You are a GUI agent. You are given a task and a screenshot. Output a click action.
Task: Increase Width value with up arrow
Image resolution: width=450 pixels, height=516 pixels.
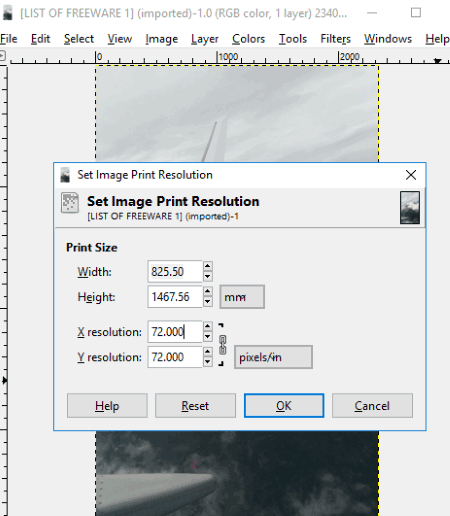(x=208, y=266)
